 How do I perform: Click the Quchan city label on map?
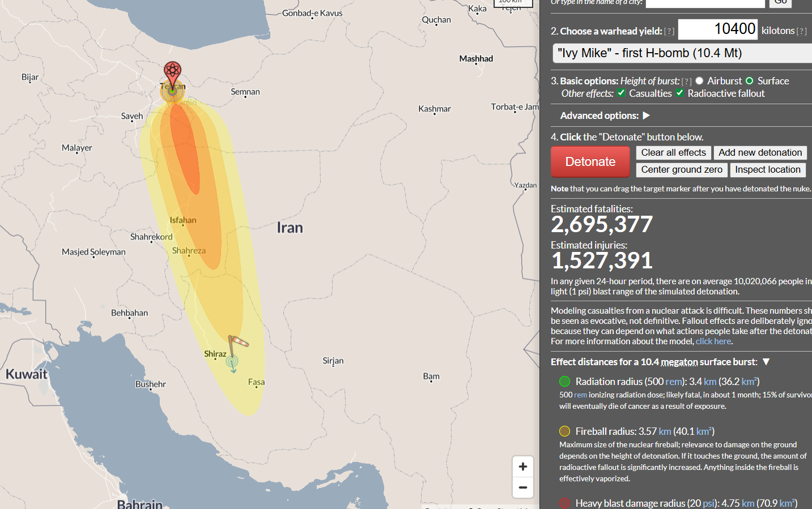(x=436, y=20)
